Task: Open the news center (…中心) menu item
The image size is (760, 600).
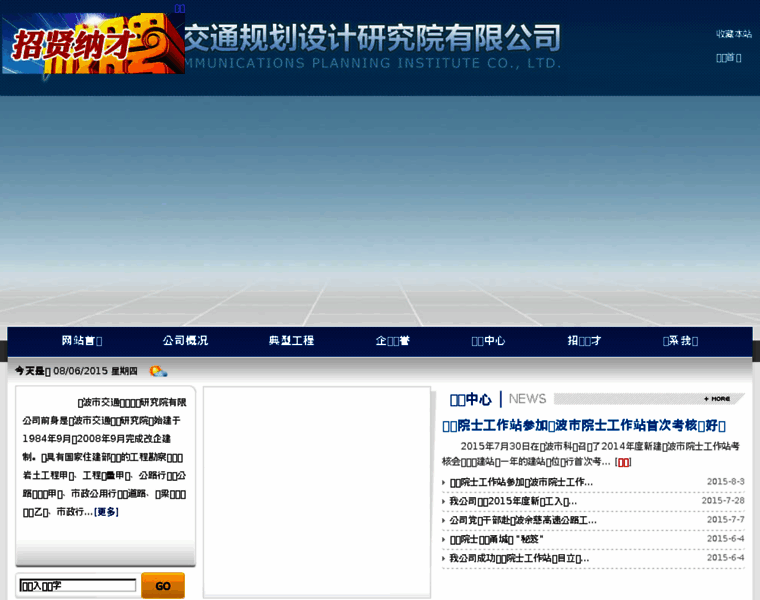Action: [488, 341]
